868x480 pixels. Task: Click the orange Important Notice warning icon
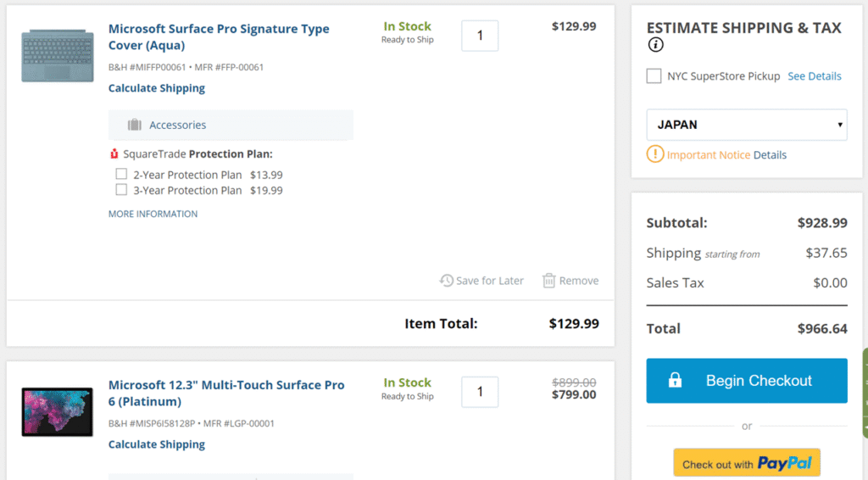pyautogui.click(x=655, y=153)
